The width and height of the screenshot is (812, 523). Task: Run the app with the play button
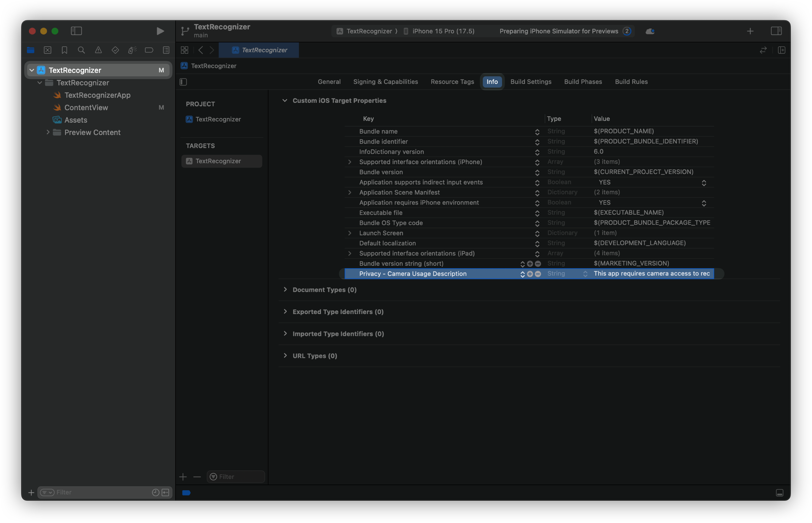pyautogui.click(x=160, y=31)
